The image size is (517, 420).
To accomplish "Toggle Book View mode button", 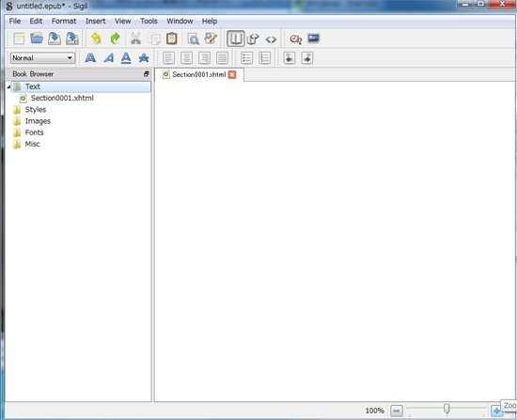I will click(235, 39).
